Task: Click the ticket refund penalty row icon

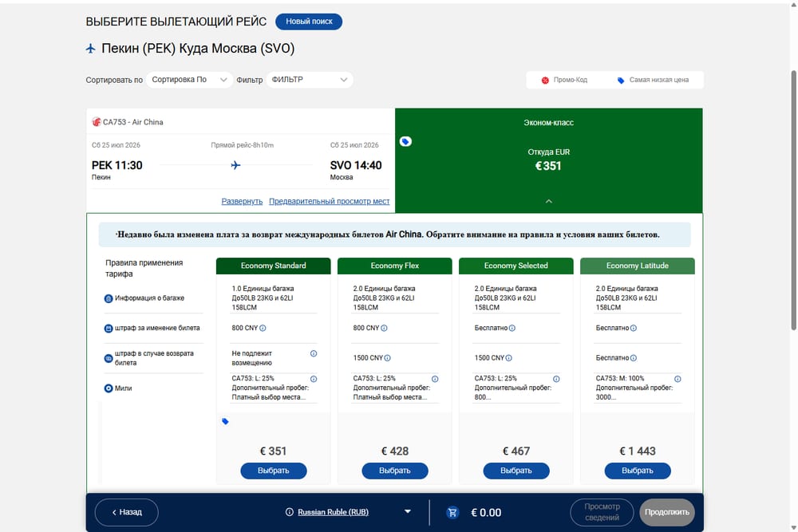Action: [x=109, y=359]
